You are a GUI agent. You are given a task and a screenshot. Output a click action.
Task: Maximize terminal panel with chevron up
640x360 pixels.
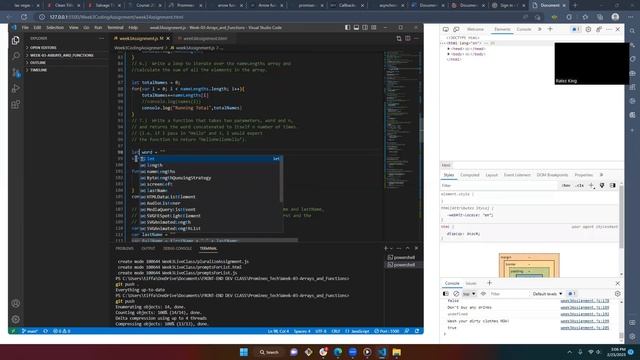pyautogui.click(x=407, y=248)
